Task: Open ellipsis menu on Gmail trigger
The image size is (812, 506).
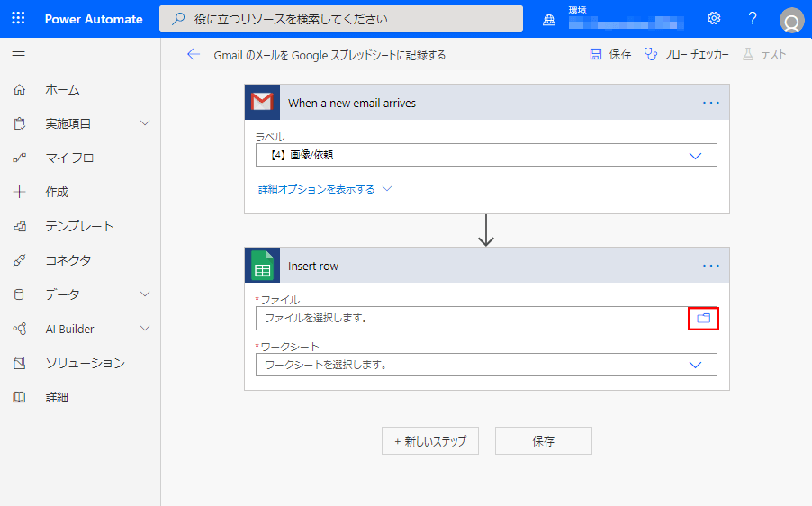Action: (711, 103)
